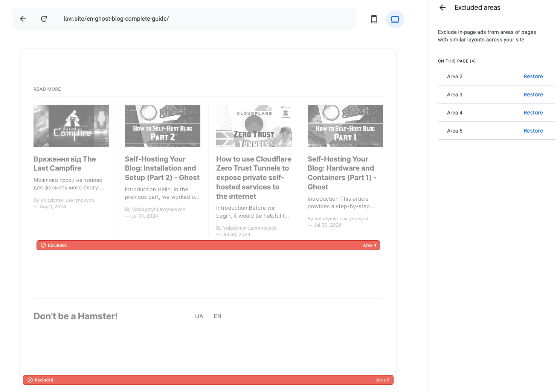Screen dimensions: 560x392
Task: Select the EN language link
Action: (x=217, y=316)
